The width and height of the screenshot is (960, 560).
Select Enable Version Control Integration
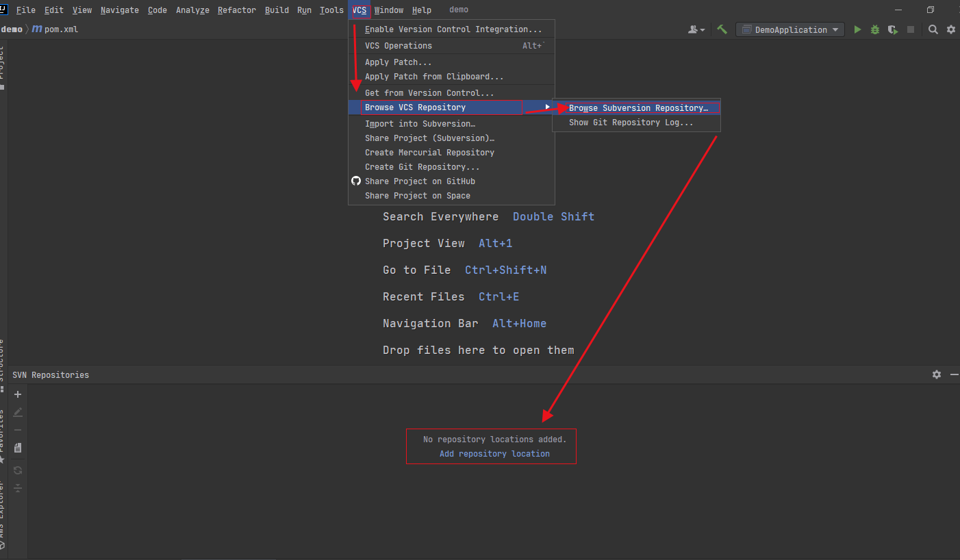tap(452, 29)
